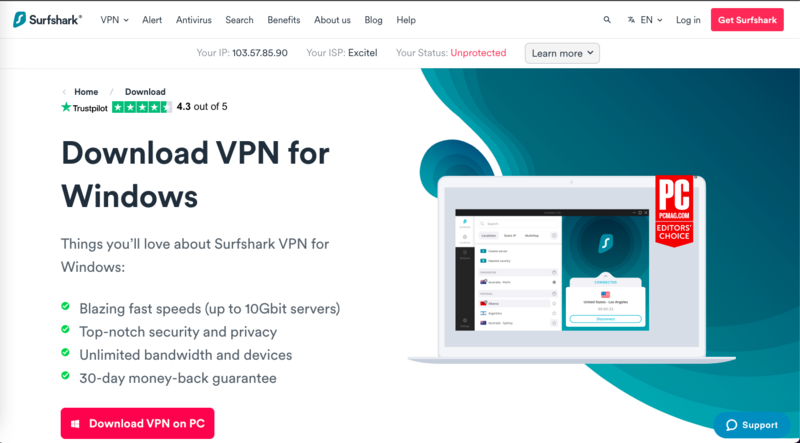Open the Antivirus menu item

[194, 20]
